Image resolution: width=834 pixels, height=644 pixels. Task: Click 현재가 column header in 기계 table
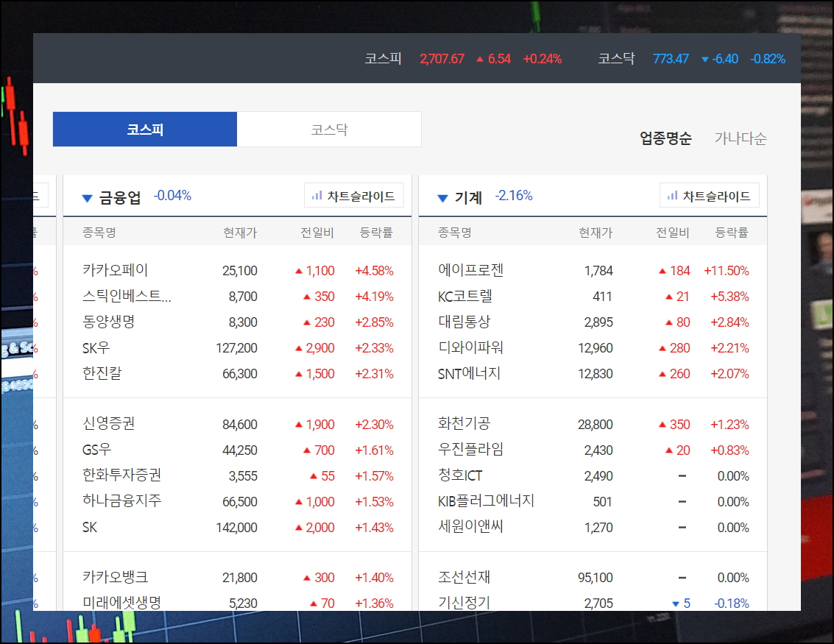(596, 233)
